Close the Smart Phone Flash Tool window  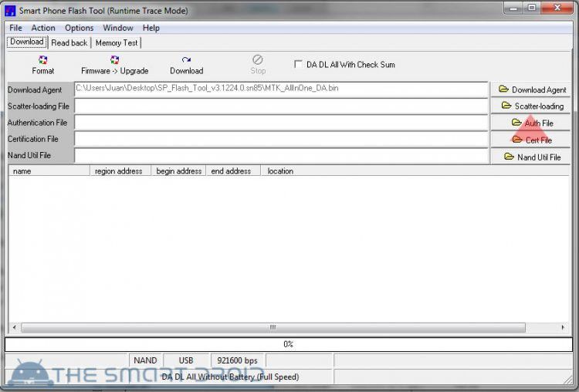click(557, 8)
